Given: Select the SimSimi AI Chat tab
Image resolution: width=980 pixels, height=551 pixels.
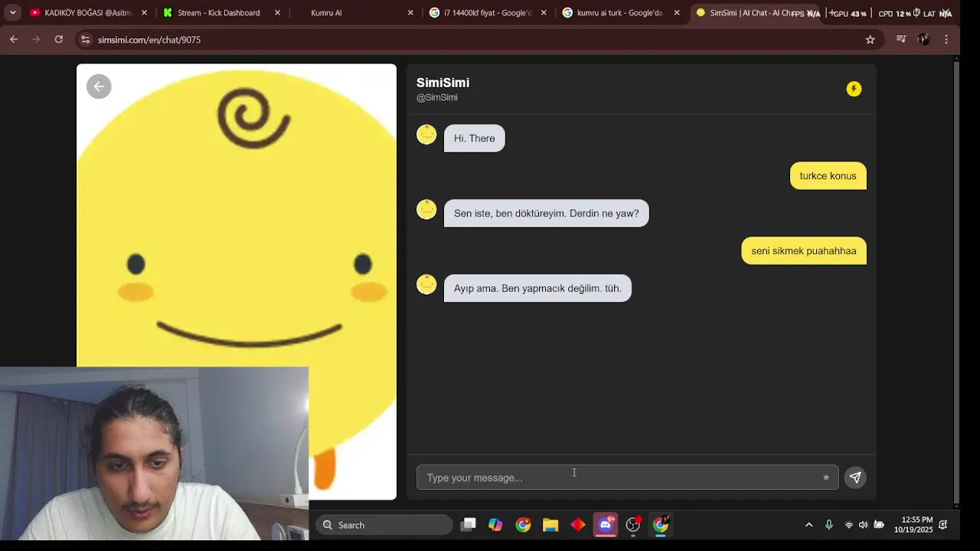Looking at the screenshot, I should click(x=754, y=13).
